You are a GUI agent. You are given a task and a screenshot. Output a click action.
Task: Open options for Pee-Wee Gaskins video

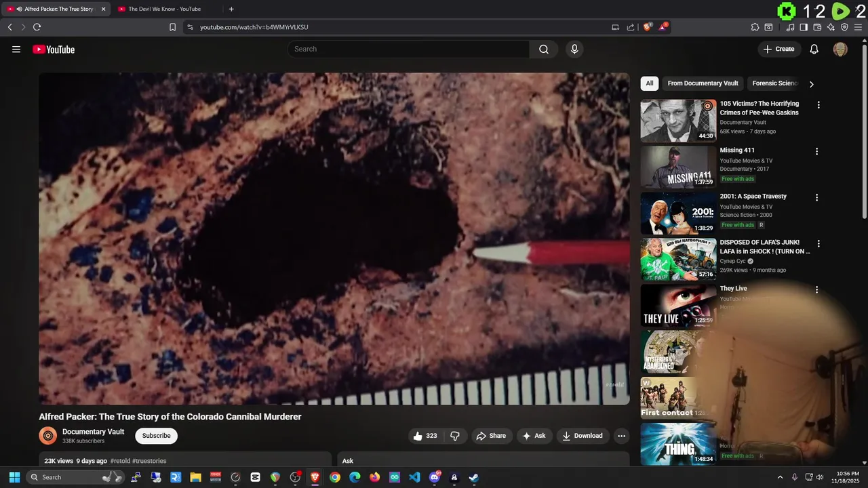[818, 105]
